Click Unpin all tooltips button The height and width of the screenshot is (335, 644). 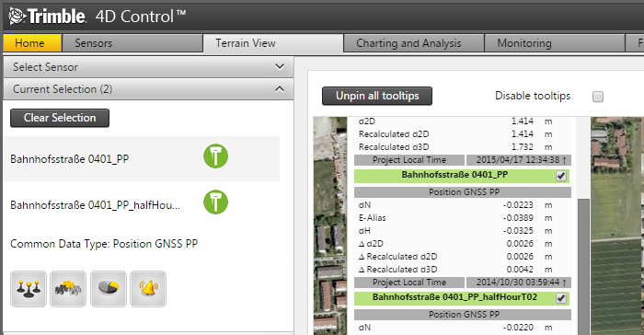(377, 96)
